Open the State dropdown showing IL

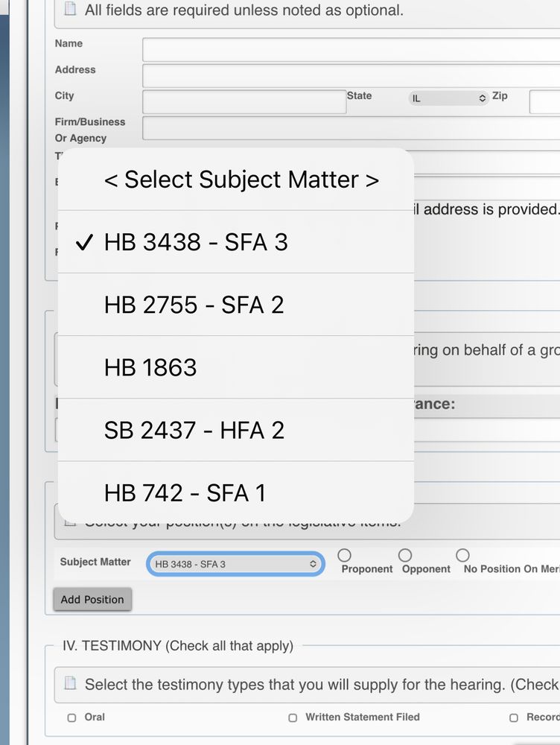[447, 98]
